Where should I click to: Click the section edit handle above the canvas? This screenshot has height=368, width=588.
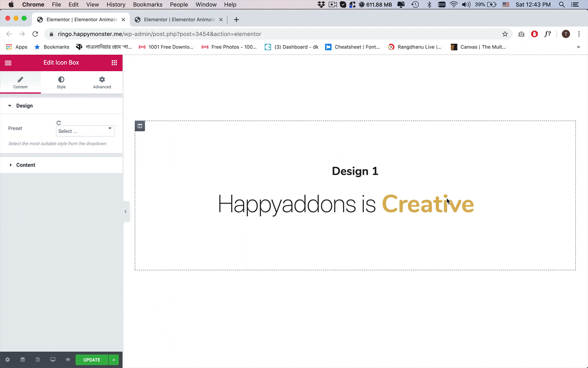[140, 126]
